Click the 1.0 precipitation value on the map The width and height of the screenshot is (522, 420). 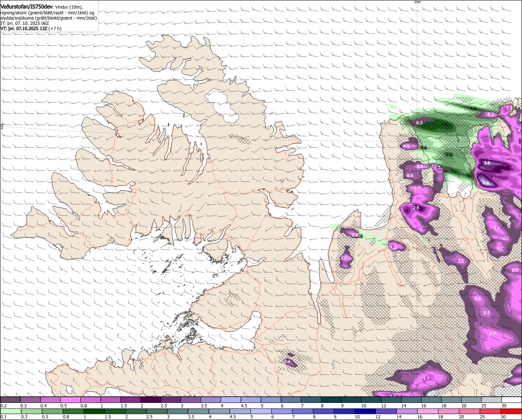(344, 258)
